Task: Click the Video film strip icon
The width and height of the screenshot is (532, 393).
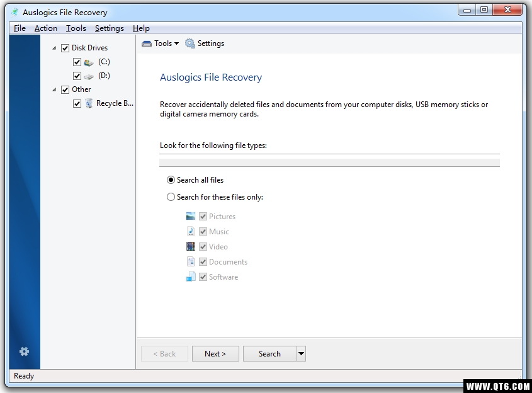Action: (191, 246)
